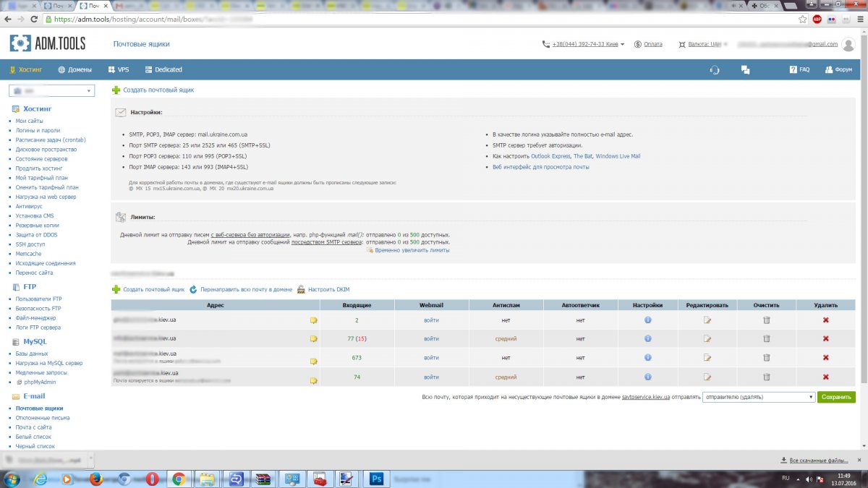Open the chat messages icon in navbar
The width and height of the screenshot is (868, 488).
[x=745, y=70]
